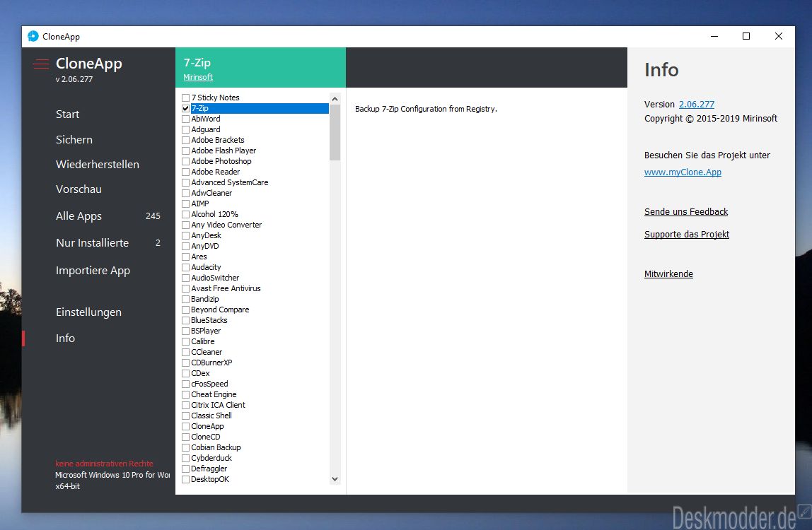Select Adobe Reader in the list
The image size is (812, 530).
(x=216, y=172)
